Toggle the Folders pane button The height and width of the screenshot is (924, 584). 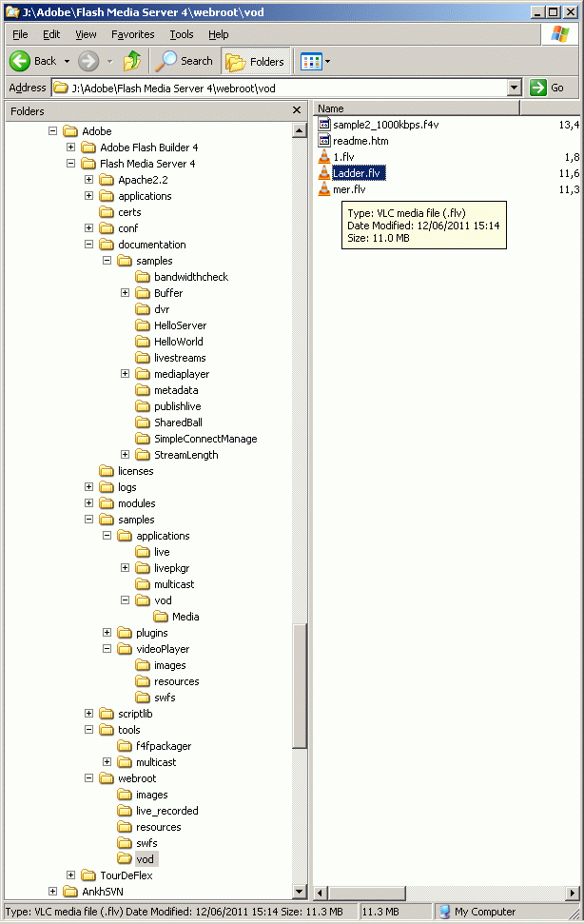(256, 61)
